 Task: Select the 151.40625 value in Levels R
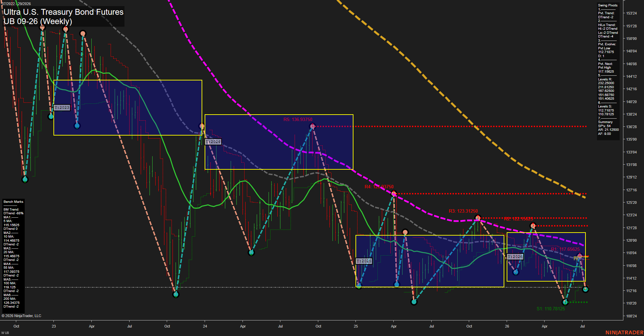click(606, 99)
